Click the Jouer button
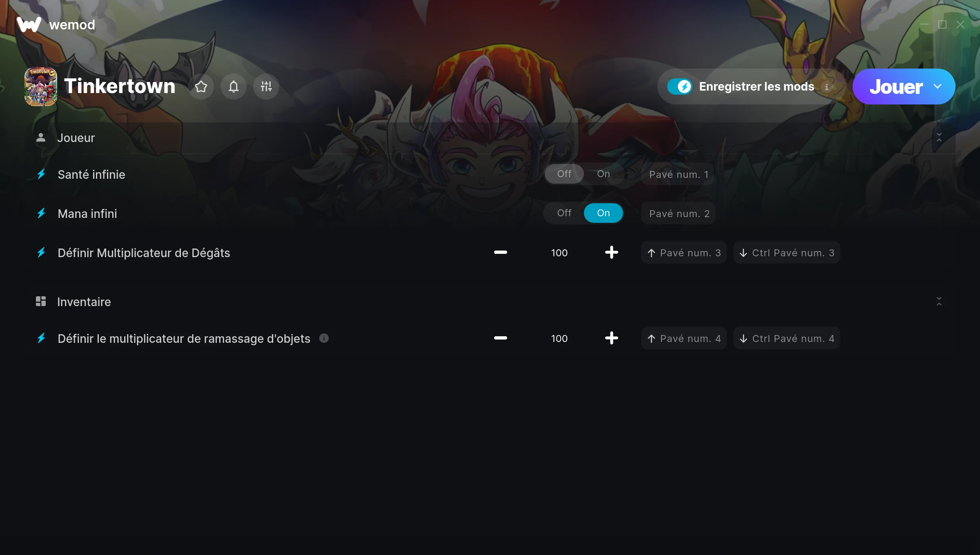This screenshot has width=980, height=555. pos(896,87)
